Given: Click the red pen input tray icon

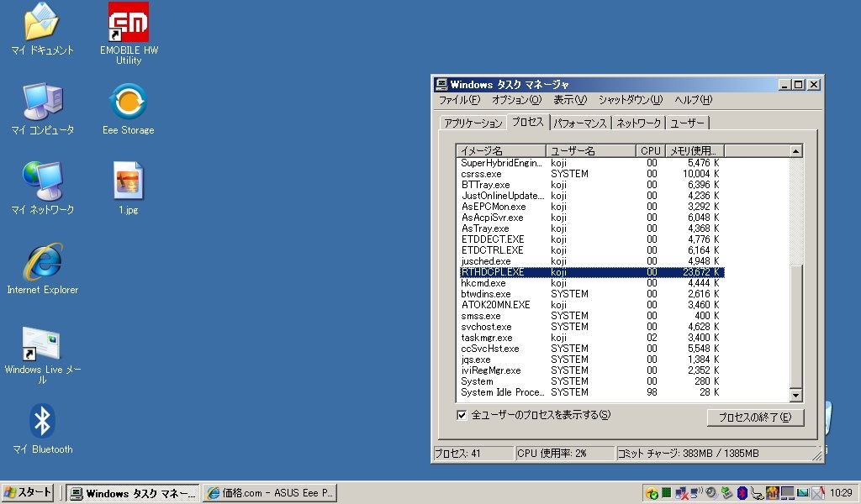Looking at the screenshot, I should coord(818,493).
